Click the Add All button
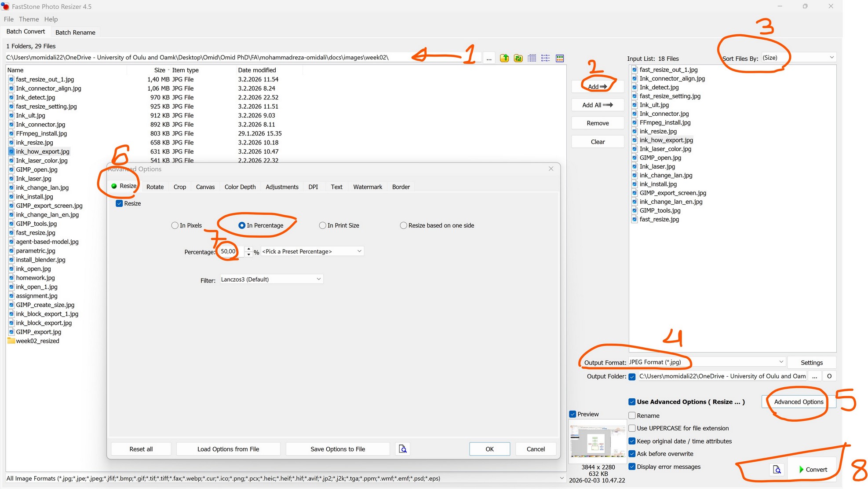 click(598, 105)
